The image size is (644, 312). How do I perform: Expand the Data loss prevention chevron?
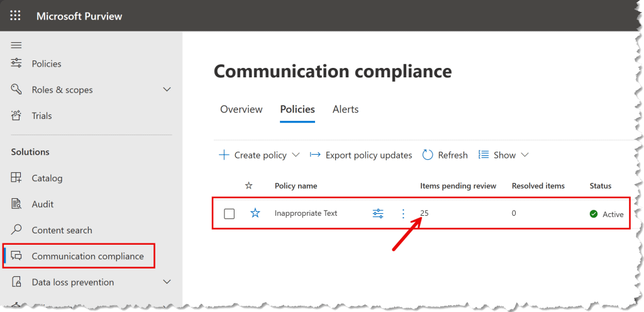tap(167, 282)
